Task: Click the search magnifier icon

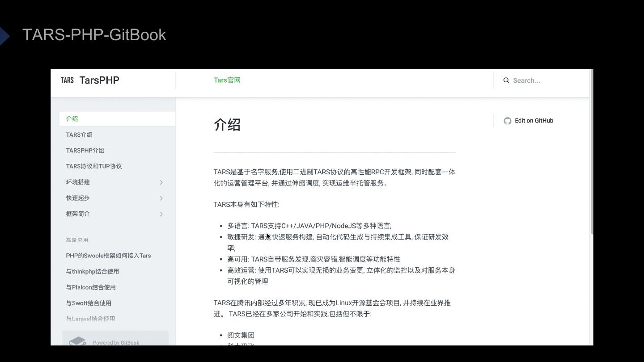Action: pyautogui.click(x=506, y=80)
